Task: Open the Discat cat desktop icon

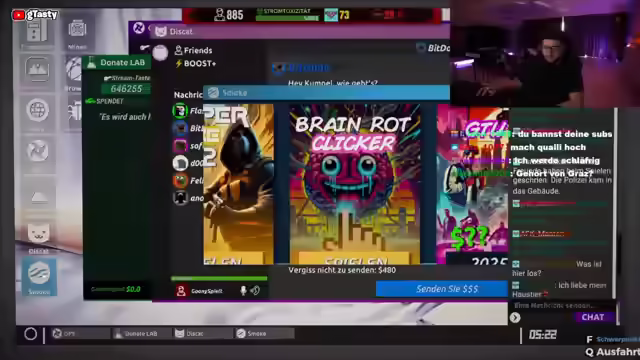Action: point(38,235)
